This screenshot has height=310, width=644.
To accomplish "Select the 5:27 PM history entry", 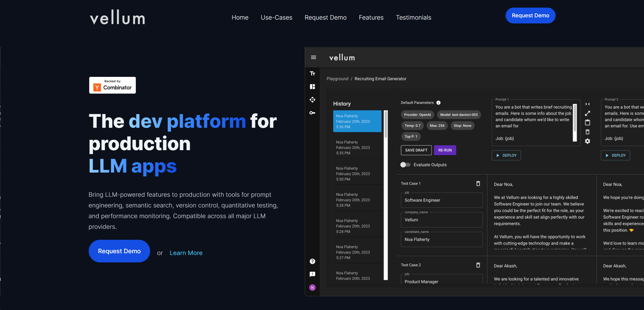I will 357,252.
